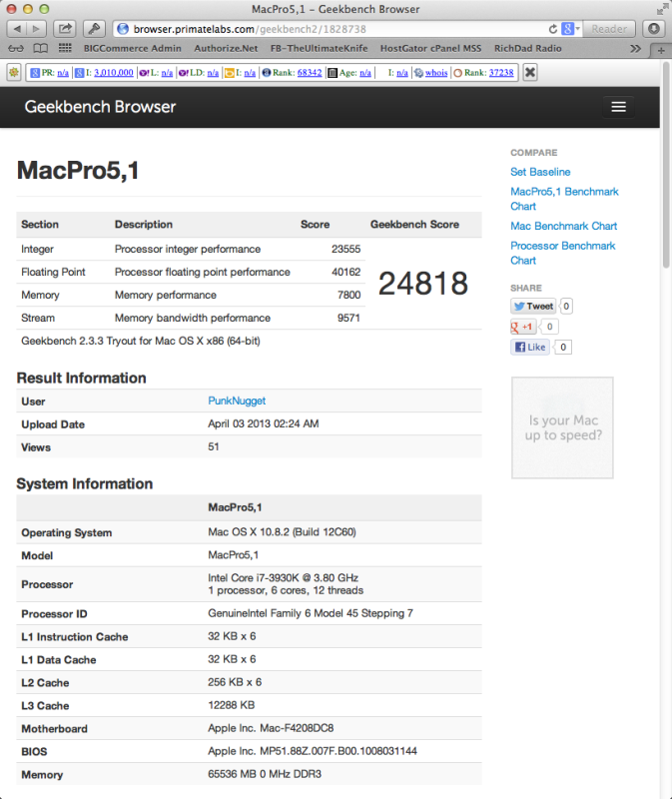
Task: Open the Google search engine dropdown
Action: click(570, 29)
